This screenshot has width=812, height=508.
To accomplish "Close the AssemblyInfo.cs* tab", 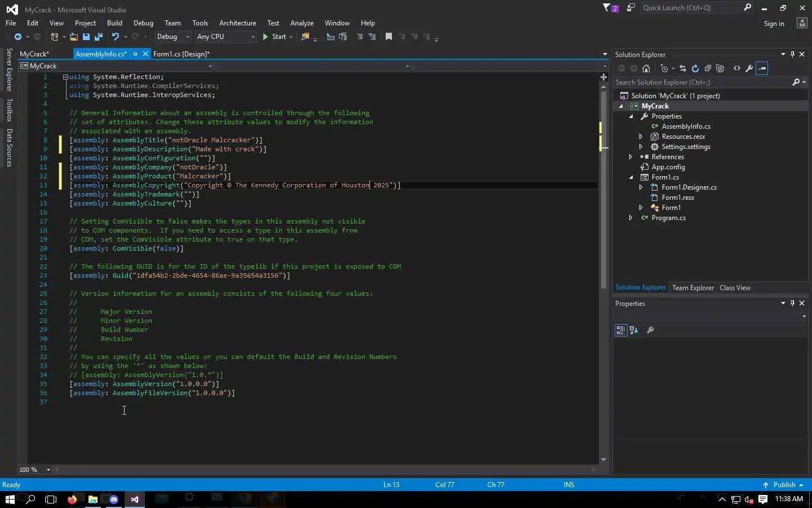I will tap(145, 54).
